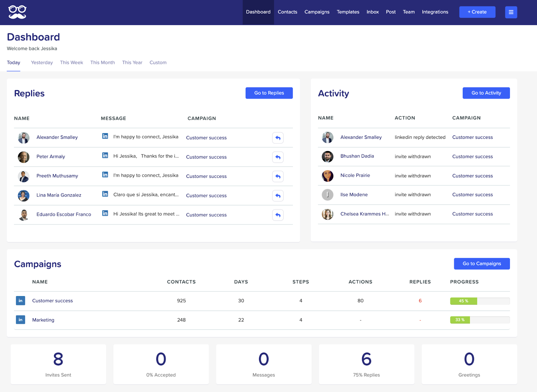Reply to Lina María Gonzalez's message

[x=278, y=195]
